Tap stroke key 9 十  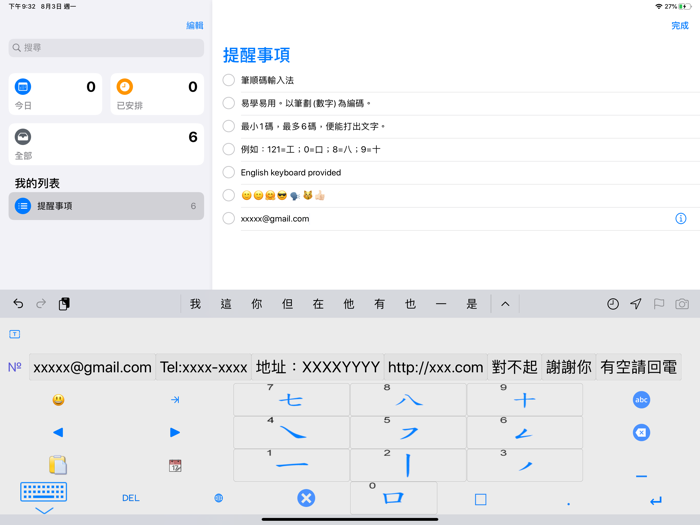(525, 400)
